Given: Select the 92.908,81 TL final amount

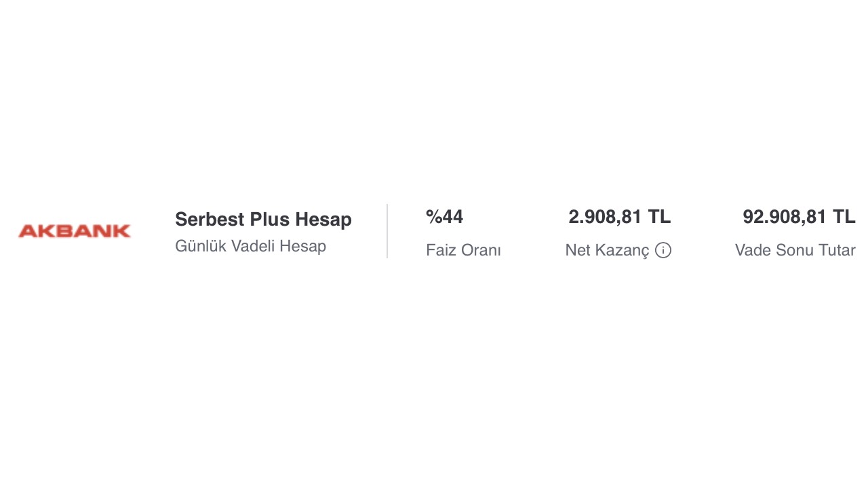Looking at the screenshot, I should (x=799, y=217).
